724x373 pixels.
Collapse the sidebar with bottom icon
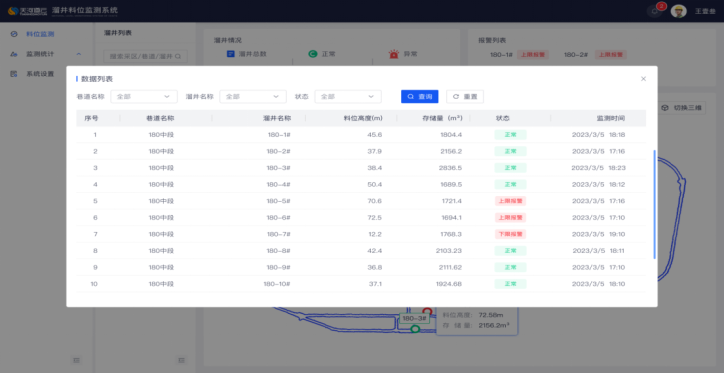(77, 360)
